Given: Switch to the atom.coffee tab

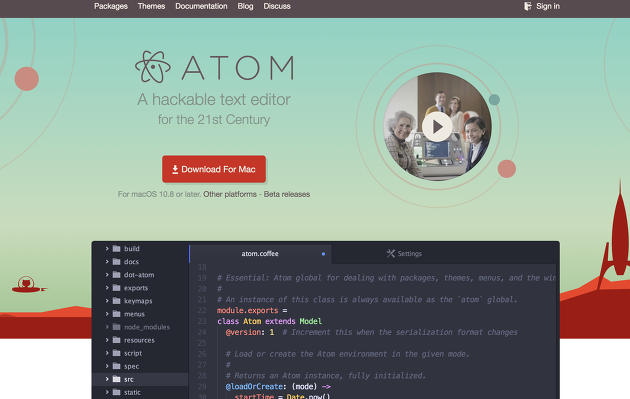Looking at the screenshot, I should tap(260, 254).
